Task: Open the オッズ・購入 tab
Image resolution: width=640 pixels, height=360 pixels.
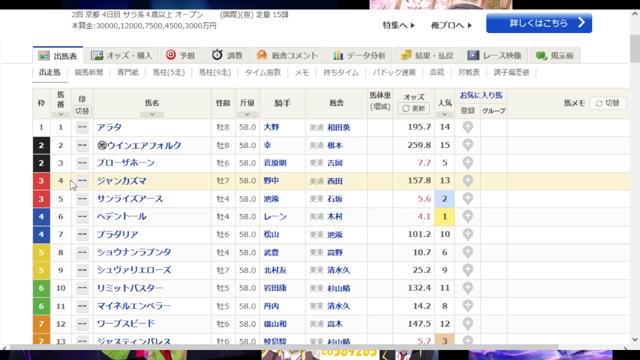Action: point(121,55)
